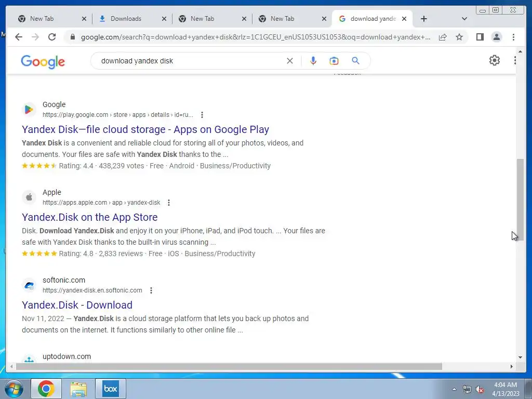Open the Windows Start menu

click(14, 389)
